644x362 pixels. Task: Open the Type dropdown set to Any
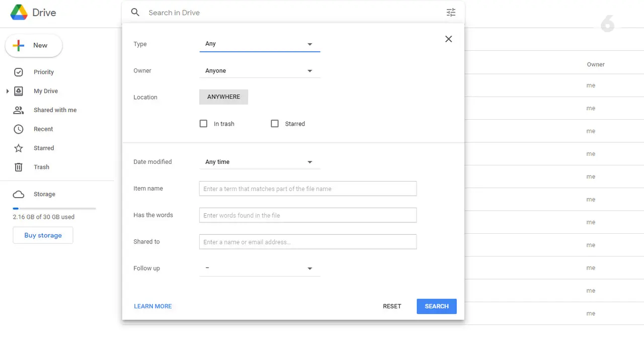(260, 44)
